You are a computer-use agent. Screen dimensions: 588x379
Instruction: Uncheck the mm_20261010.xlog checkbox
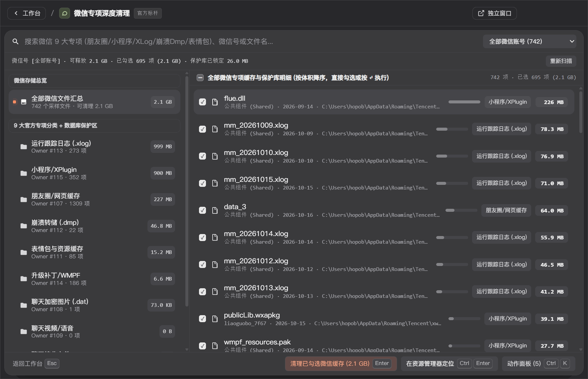(x=202, y=156)
